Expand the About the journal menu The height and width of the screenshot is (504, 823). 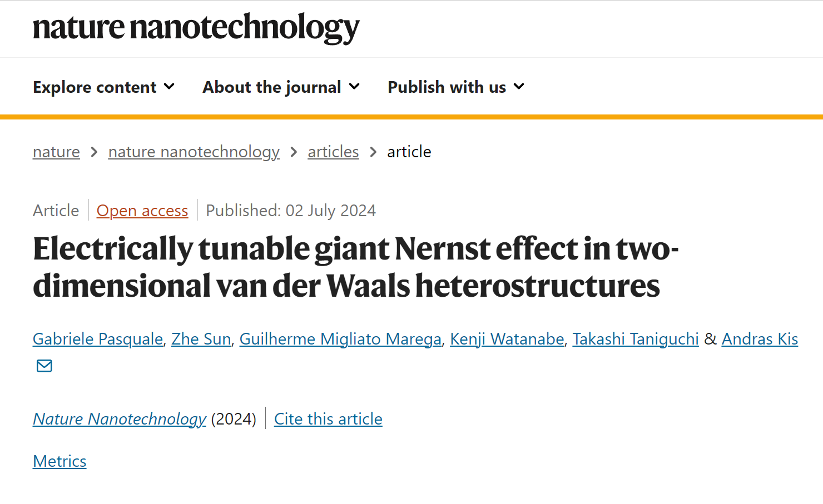tap(281, 87)
